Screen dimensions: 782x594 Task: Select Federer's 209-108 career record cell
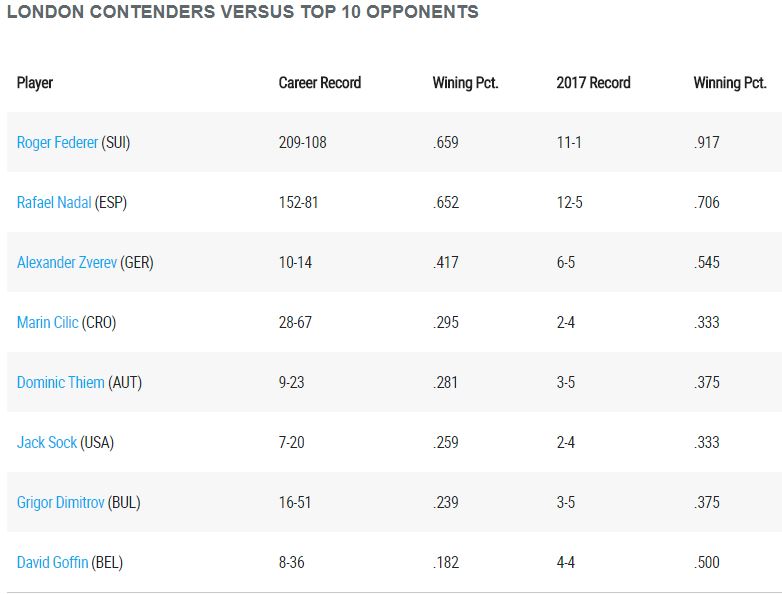click(x=302, y=143)
